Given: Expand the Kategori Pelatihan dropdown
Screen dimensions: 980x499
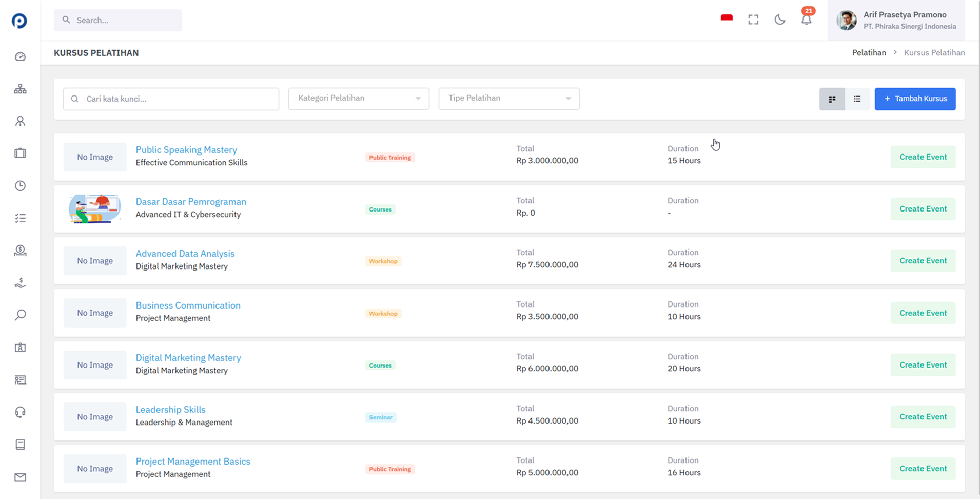Looking at the screenshot, I should coord(359,99).
